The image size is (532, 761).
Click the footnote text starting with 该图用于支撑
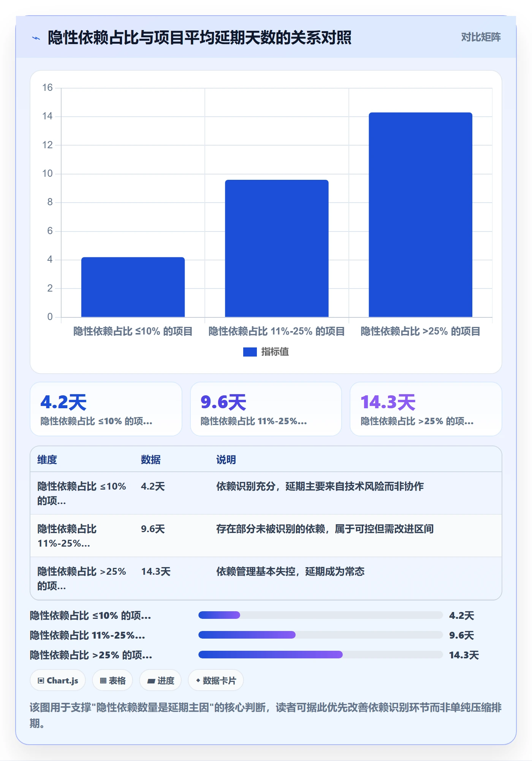(x=266, y=715)
